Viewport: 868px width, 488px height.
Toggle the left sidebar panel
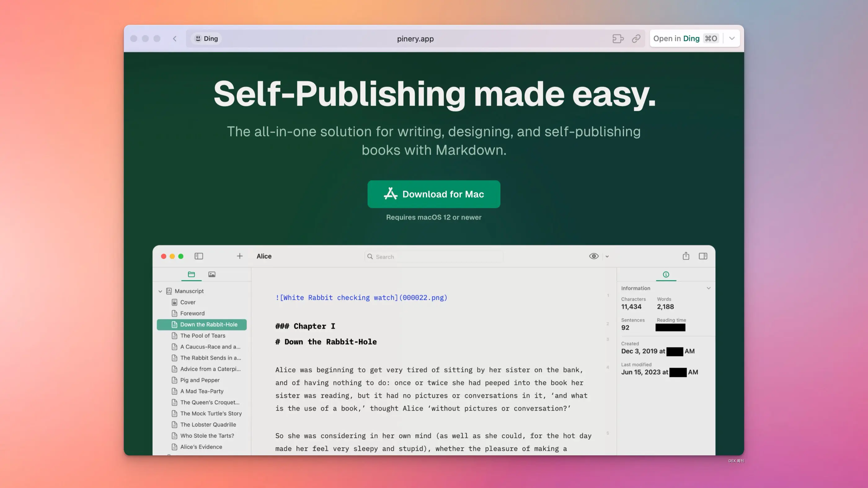click(x=199, y=256)
